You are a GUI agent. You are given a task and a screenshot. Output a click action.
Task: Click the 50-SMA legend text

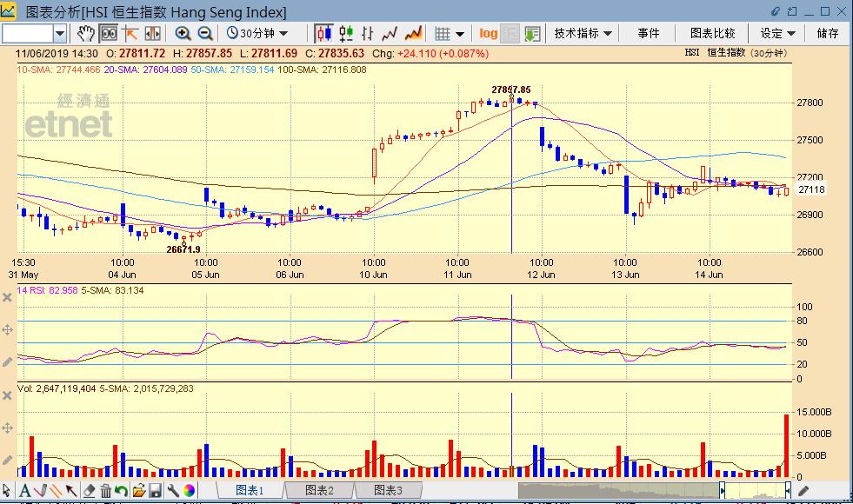(x=232, y=70)
